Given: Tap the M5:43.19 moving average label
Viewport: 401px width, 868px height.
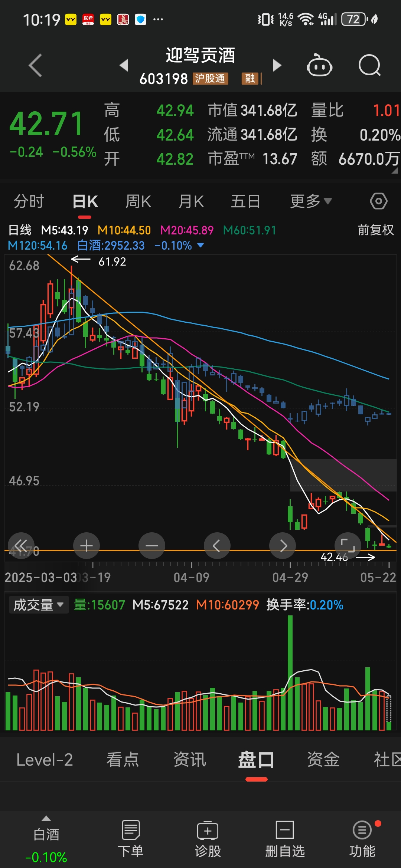Looking at the screenshot, I should (65, 230).
